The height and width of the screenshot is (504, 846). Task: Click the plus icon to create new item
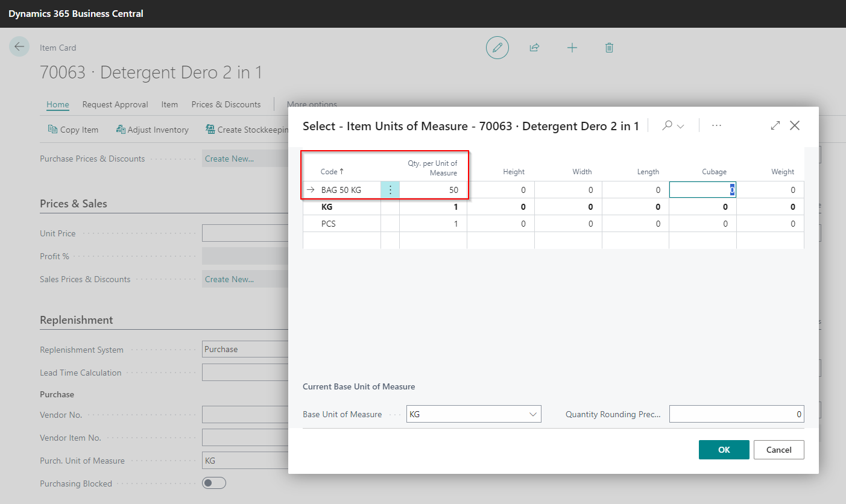tap(572, 48)
